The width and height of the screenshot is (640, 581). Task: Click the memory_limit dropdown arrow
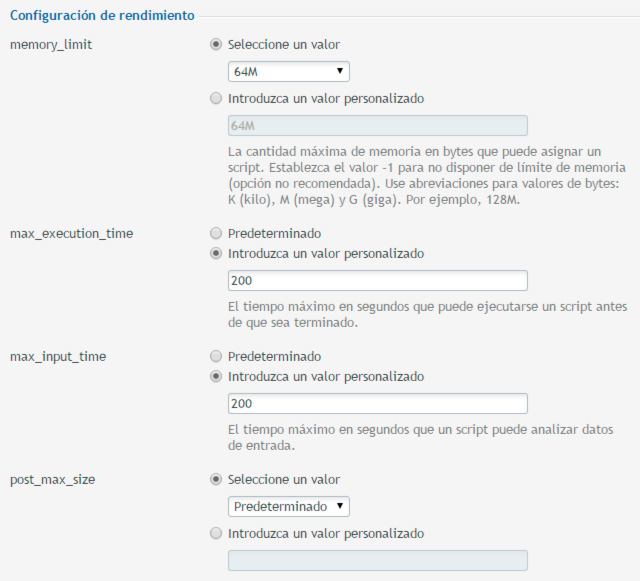340,71
